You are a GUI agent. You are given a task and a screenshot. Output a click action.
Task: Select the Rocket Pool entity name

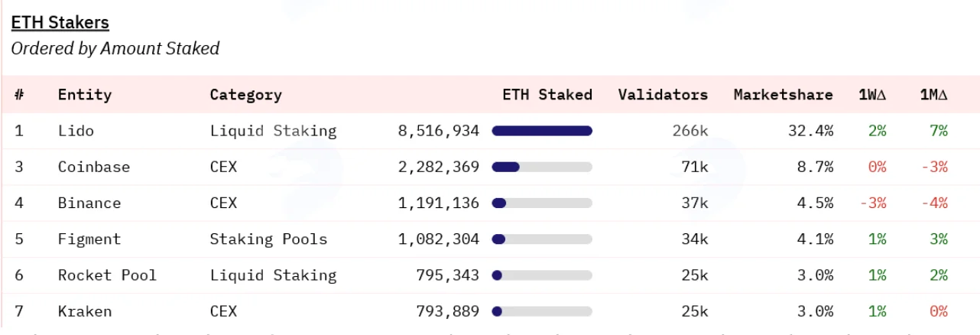(x=107, y=275)
